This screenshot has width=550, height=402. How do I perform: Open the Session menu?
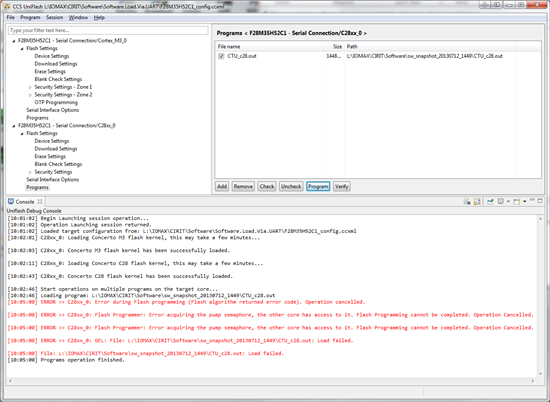(x=54, y=18)
